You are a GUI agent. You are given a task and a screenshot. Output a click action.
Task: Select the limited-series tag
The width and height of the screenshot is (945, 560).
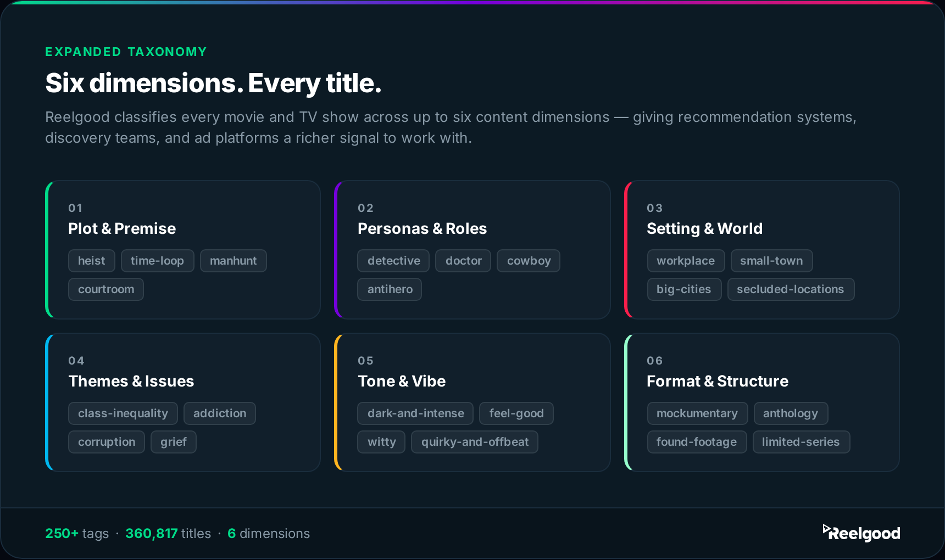point(801,442)
